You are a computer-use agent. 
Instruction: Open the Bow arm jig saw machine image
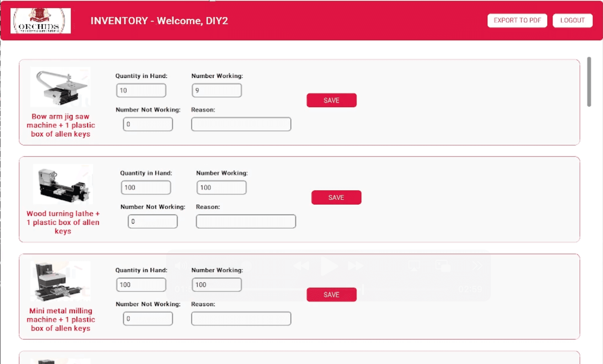point(60,87)
